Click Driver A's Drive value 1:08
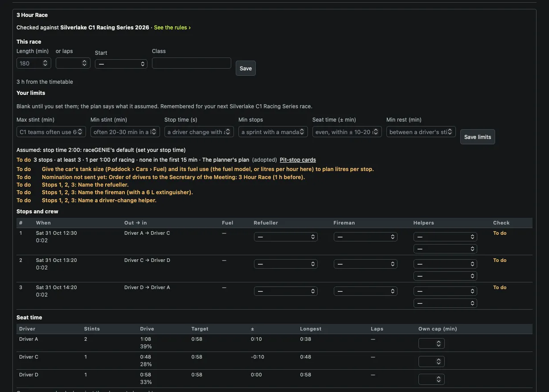The image size is (549, 392). pyautogui.click(x=146, y=339)
